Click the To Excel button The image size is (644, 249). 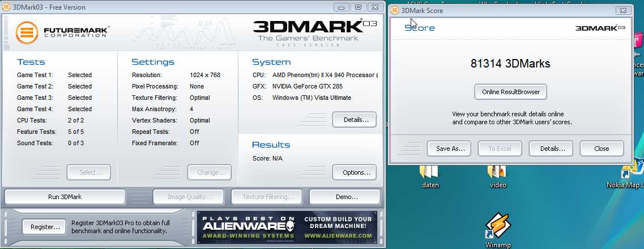(500, 149)
